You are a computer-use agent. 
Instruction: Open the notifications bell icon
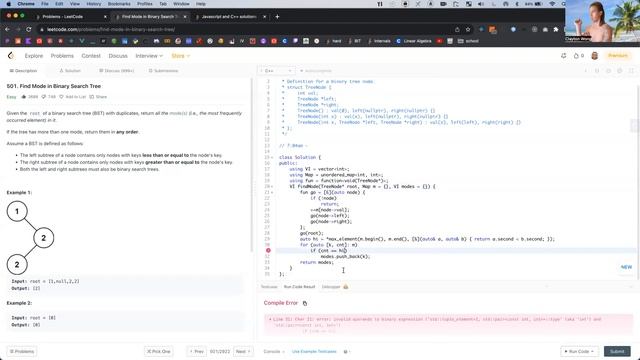[x=564, y=56]
